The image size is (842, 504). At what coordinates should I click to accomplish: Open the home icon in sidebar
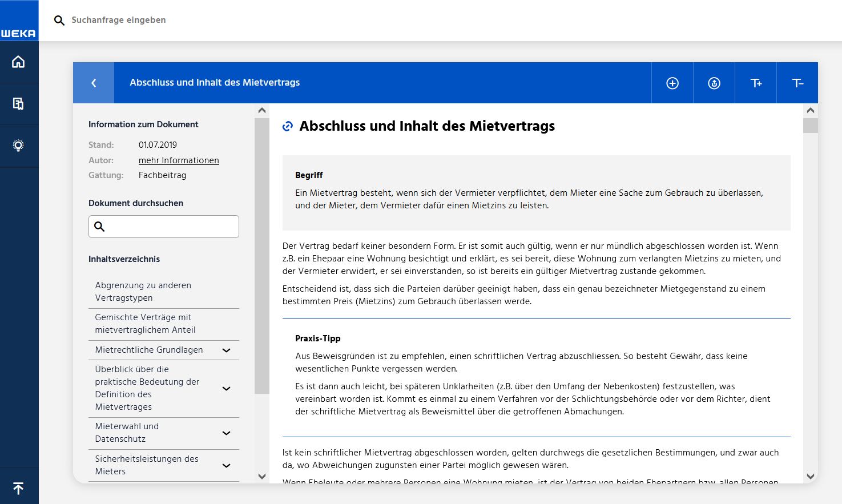click(x=19, y=62)
